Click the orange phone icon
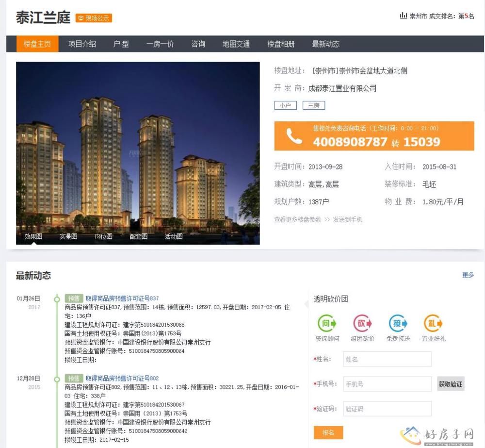This screenshot has height=448, width=485. pyautogui.click(x=294, y=136)
